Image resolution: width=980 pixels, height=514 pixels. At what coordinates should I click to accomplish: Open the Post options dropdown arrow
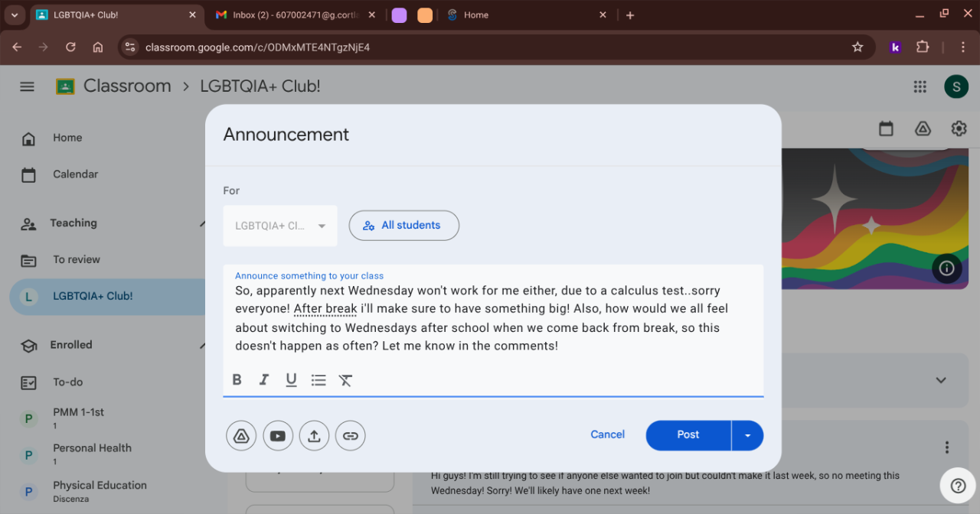(x=747, y=435)
